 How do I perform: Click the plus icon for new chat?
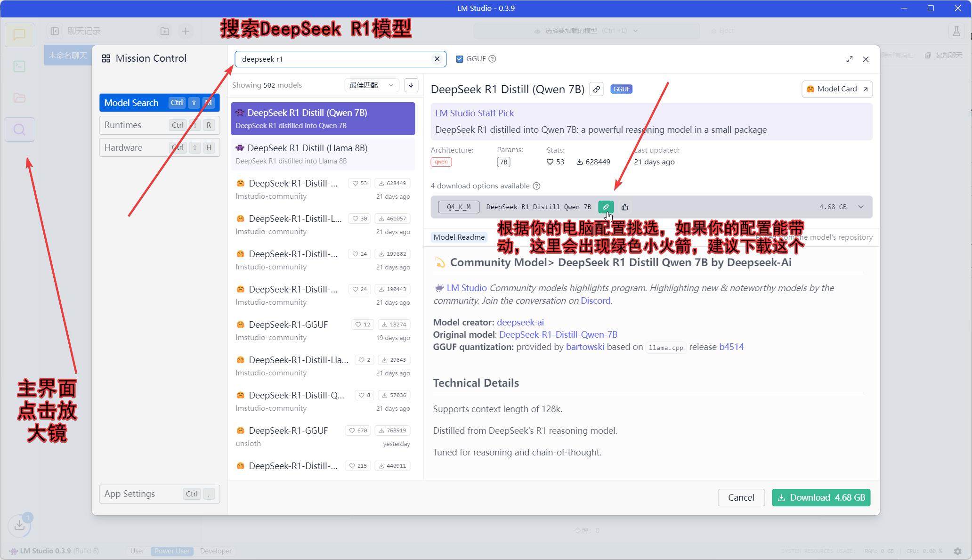coord(186,31)
